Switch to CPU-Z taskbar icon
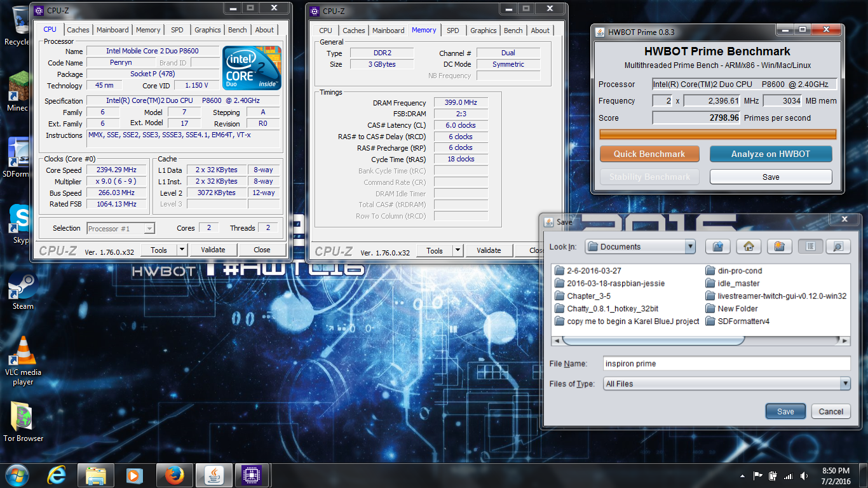The height and width of the screenshot is (488, 868). pos(253,475)
